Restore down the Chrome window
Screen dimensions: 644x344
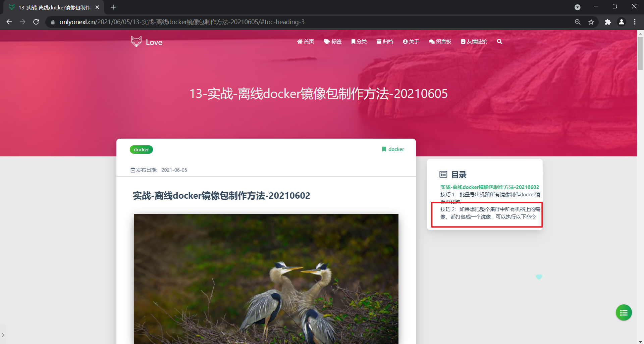tap(615, 6)
